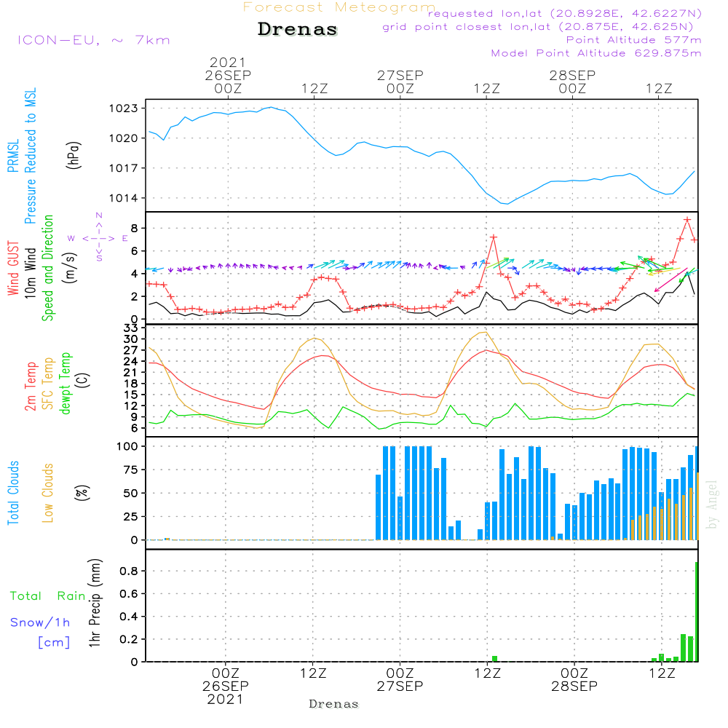Image resolution: width=728 pixels, height=728 pixels.
Task: Click the red 'Wind GUST' legend label
Action: pos(13,267)
